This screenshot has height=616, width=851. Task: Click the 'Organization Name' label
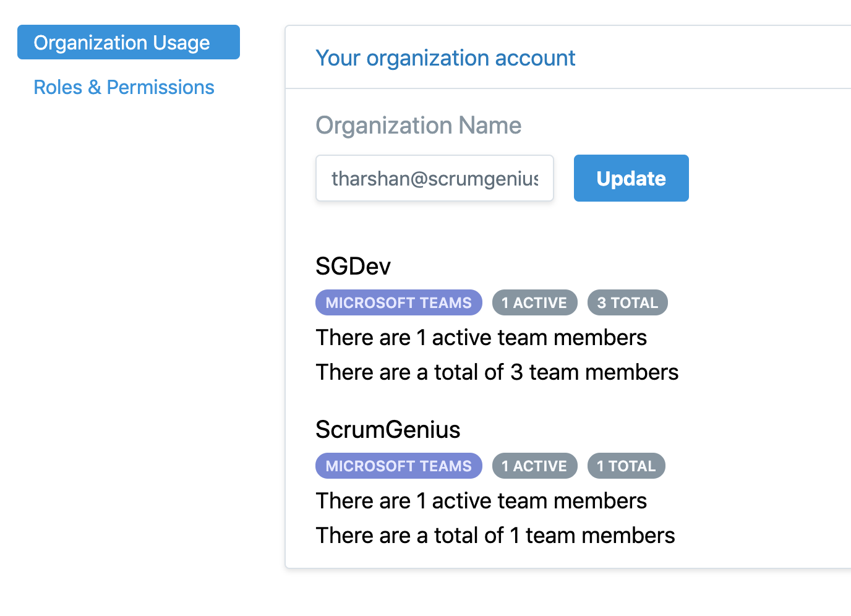tap(419, 126)
